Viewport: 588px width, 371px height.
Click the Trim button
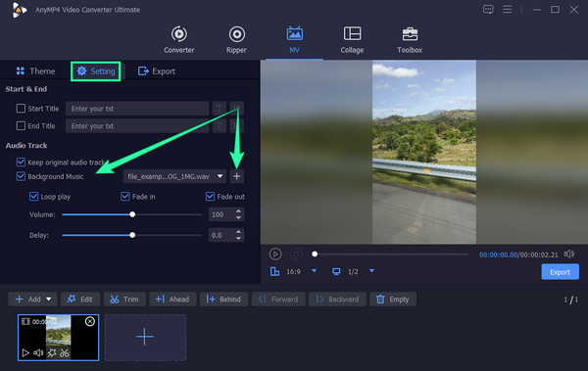[124, 299]
